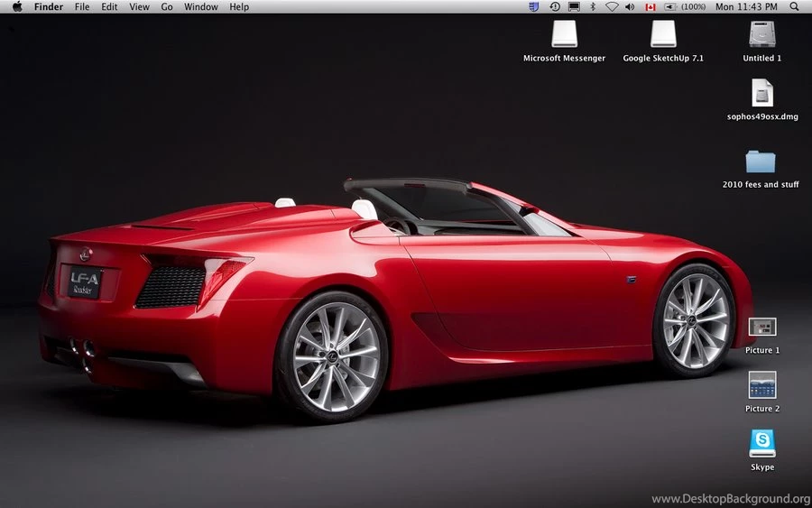The height and width of the screenshot is (508, 812).
Task: Open the Window menu
Action: (201, 6)
